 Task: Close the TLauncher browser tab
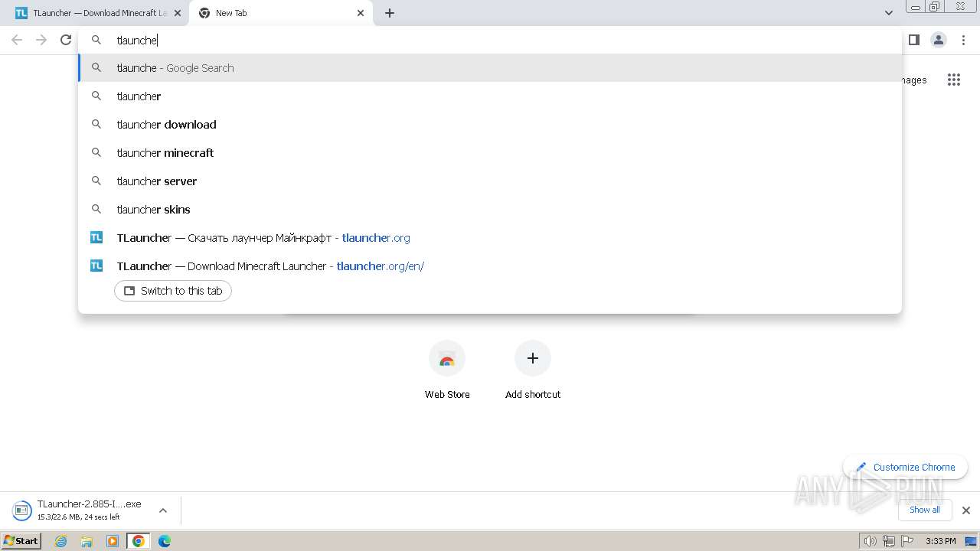point(178,13)
